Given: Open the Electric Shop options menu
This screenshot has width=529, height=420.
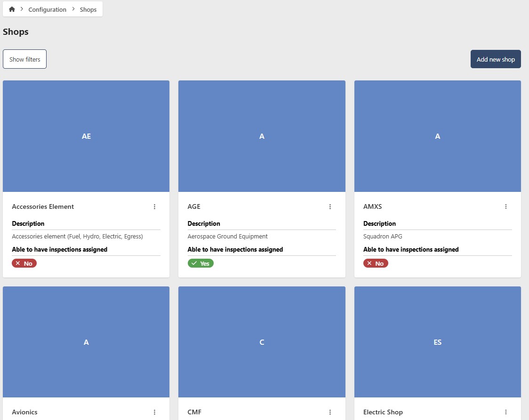Looking at the screenshot, I should click(x=506, y=412).
